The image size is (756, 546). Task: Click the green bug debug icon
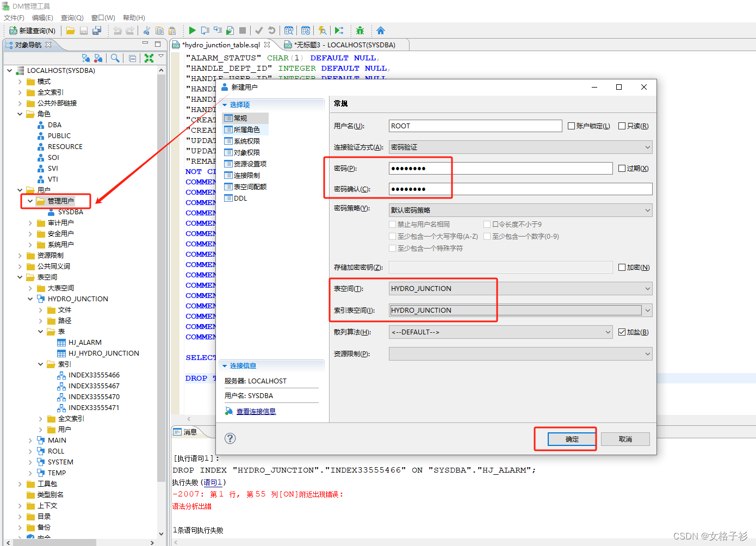360,30
